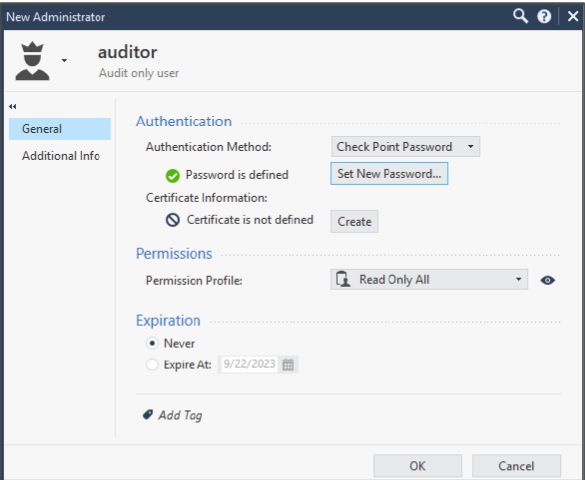
Task: Click the green Password is defined checkmark
Action: click(x=172, y=176)
